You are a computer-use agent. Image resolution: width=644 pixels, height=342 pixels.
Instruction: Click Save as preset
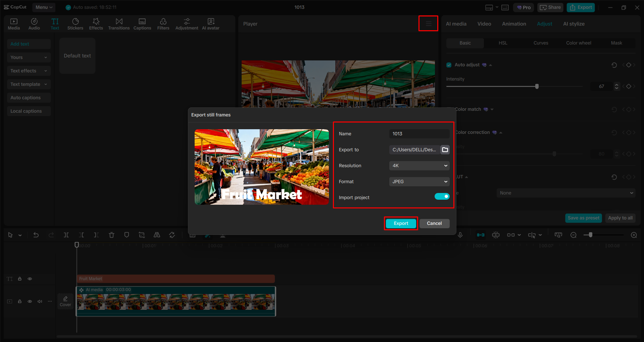click(x=583, y=218)
